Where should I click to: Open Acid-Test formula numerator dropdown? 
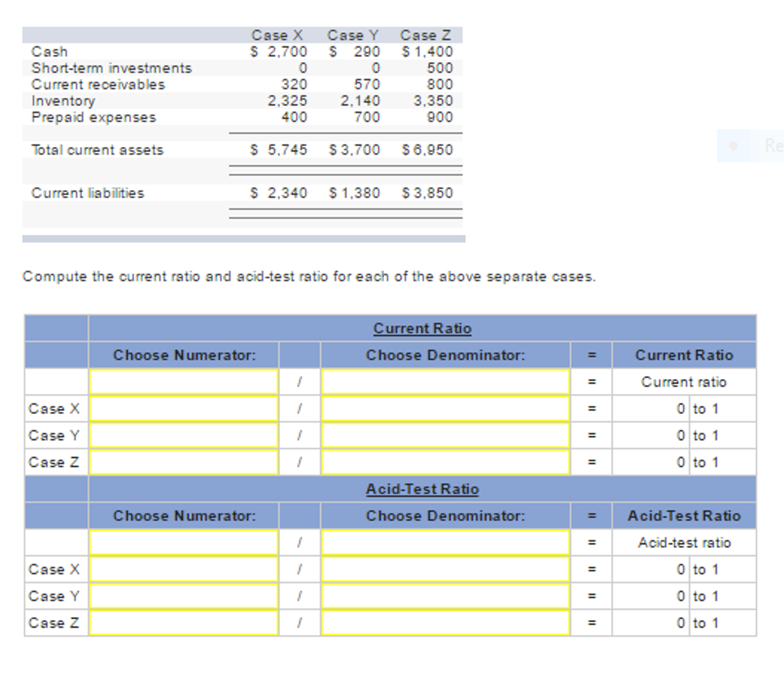click(x=184, y=542)
